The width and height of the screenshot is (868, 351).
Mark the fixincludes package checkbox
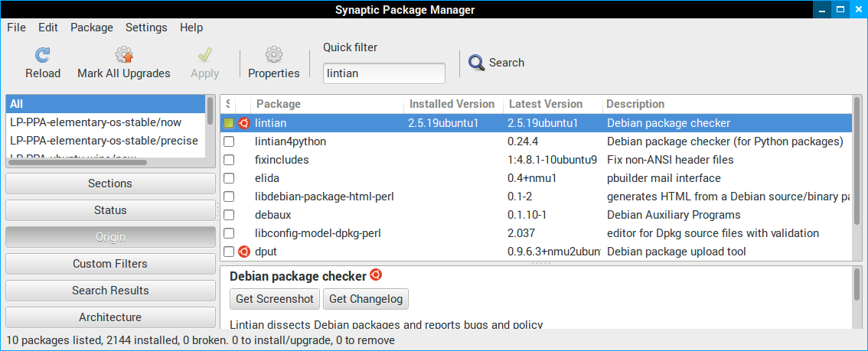click(x=229, y=160)
